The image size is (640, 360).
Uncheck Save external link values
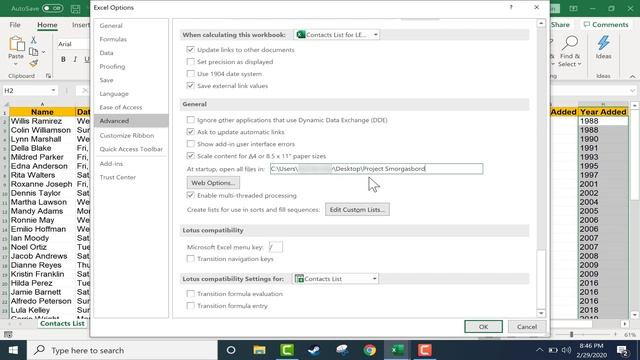tap(190, 86)
